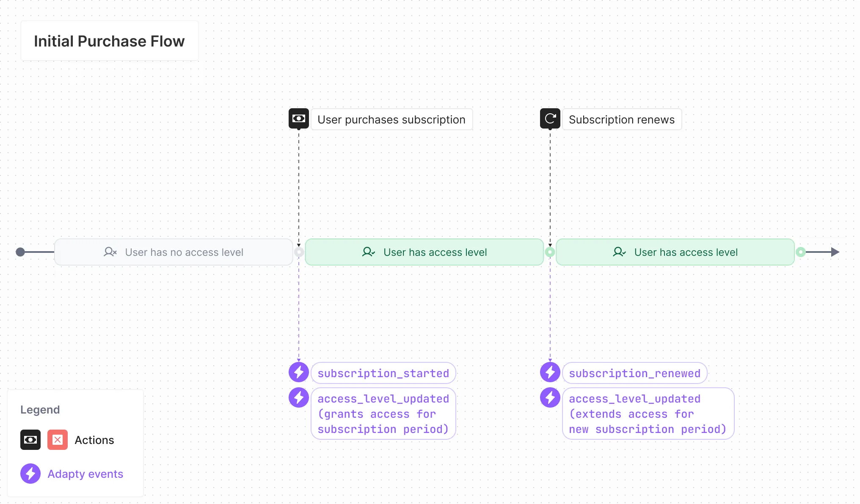Click the connection dot between the two access bars

point(550,252)
